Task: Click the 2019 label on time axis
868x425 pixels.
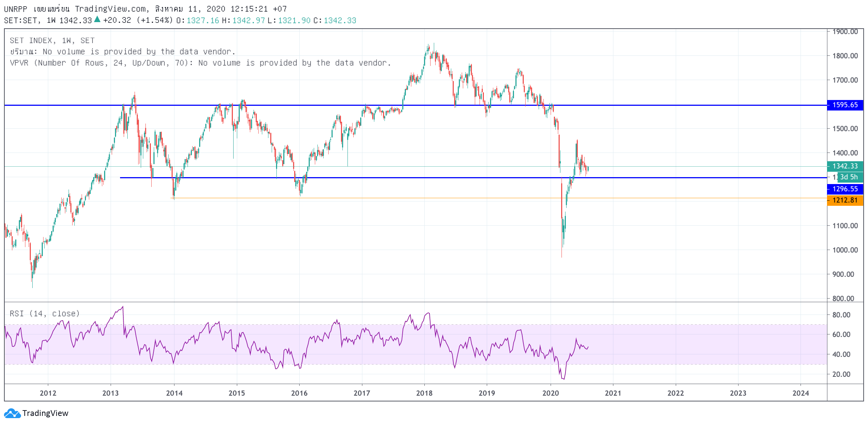Action: (487, 393)
